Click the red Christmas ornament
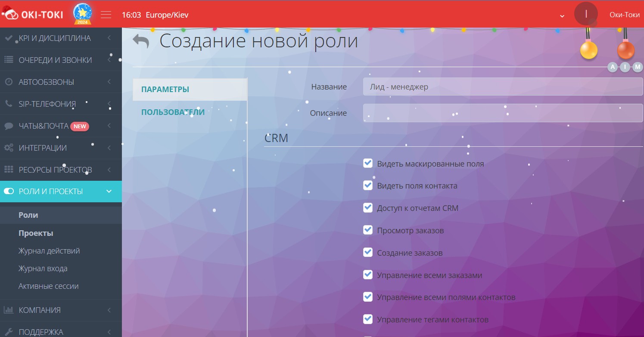Viewport: 644px width, 337px height. coord(626,50)
